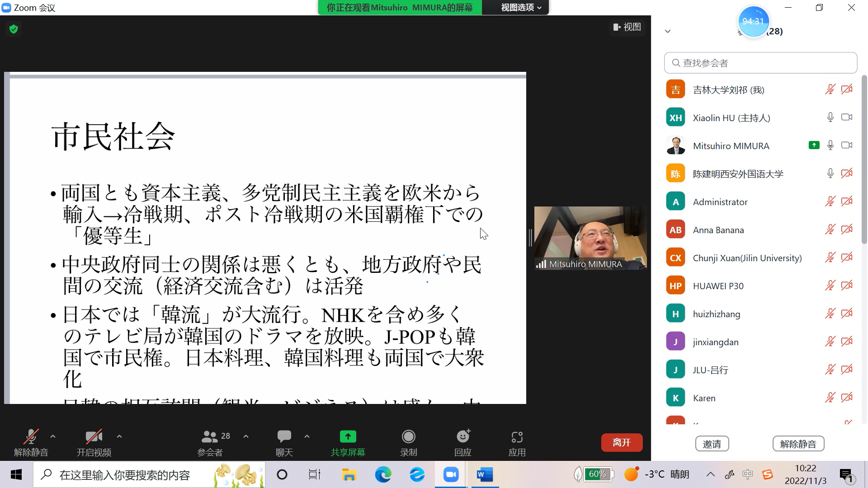Open the chat (聊天) panel
Image resolution: width=868 pixels, height=488 pixels.
(284, 437)
